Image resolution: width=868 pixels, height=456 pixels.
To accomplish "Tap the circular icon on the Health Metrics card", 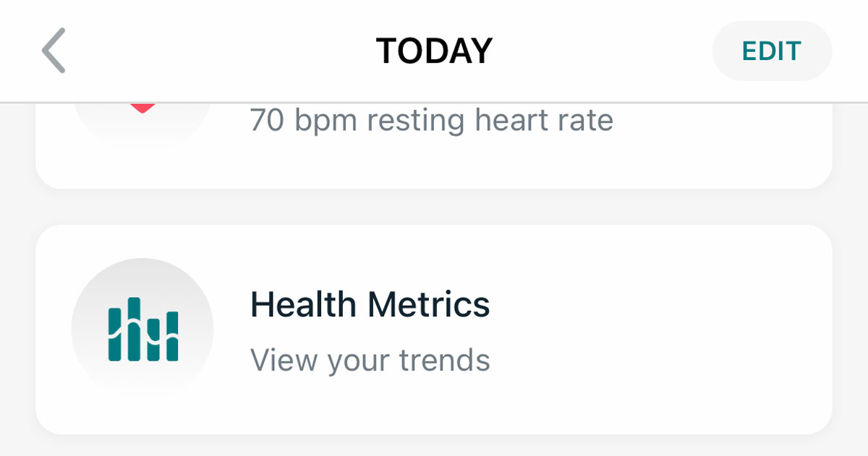I will pos(142,329).
